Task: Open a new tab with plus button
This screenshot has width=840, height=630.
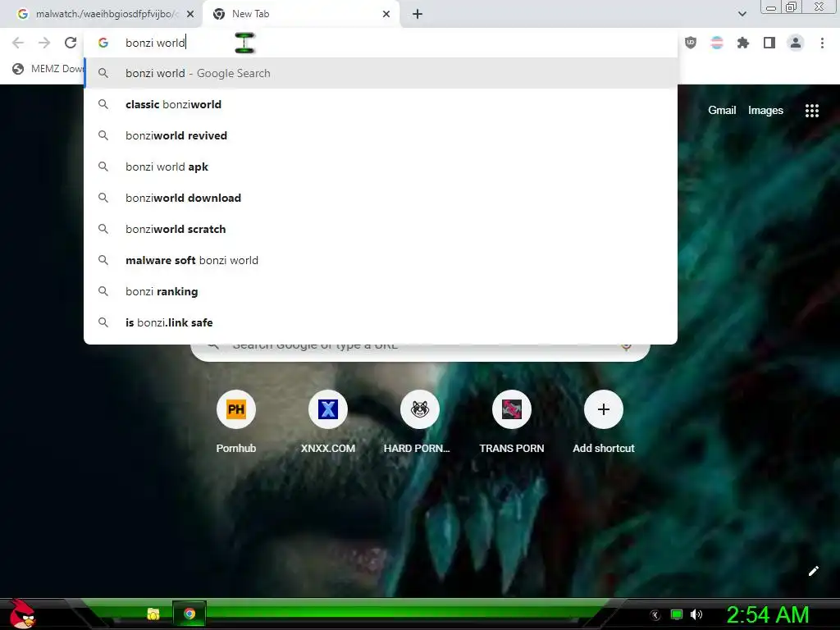Action: [x=418, y=15]
